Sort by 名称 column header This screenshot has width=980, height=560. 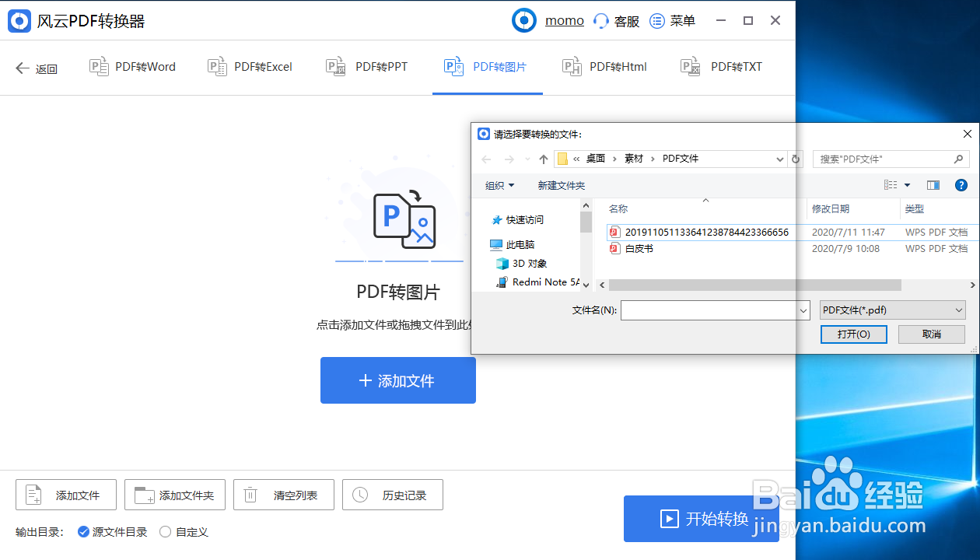[x=618, y=209]
